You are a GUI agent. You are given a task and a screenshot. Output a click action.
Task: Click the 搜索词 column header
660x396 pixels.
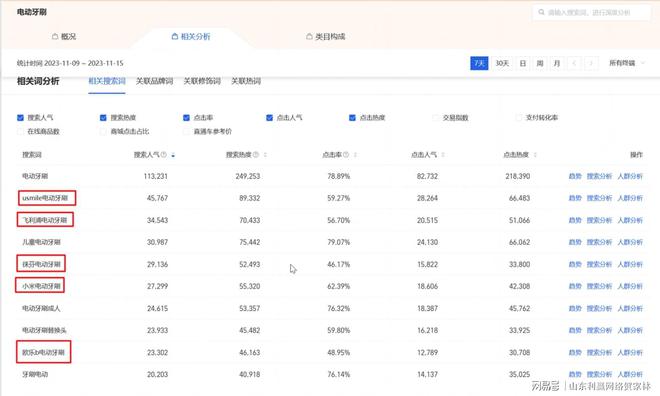(32, 155)
